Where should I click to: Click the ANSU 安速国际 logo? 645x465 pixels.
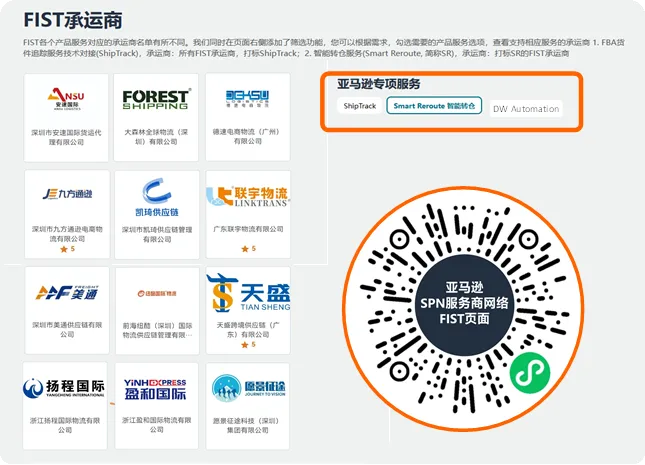[x=66, y=99]
